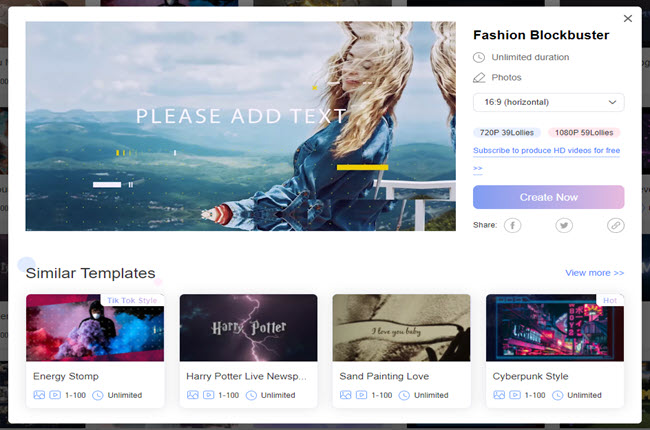Click the video icon under Cyberpunk Style

click(514, 395)
